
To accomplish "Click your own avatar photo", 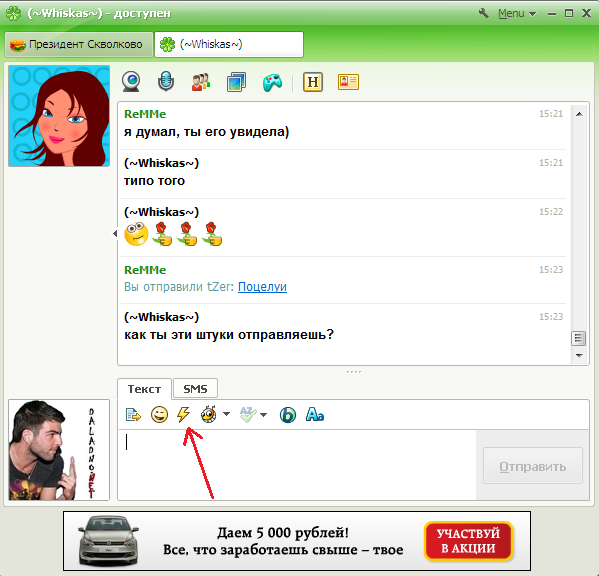I will (x=59, y=450).
